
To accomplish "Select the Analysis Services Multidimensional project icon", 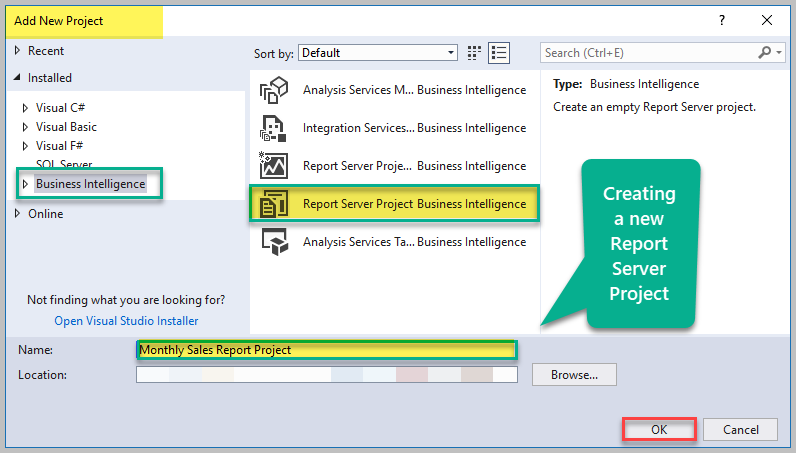I will (274, 90).
